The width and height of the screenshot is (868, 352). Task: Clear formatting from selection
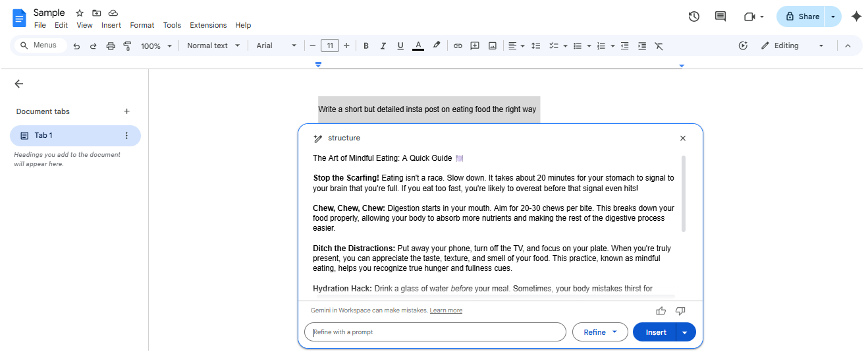click(x=659, y=46)
